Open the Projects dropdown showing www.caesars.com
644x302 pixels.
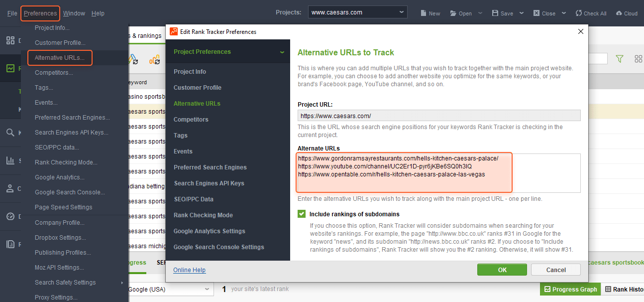357,12
